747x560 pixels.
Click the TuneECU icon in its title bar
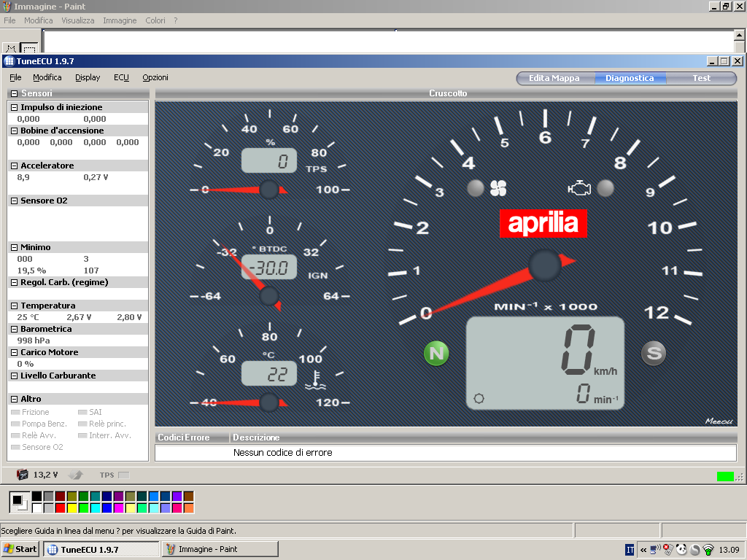pos(9,61)
